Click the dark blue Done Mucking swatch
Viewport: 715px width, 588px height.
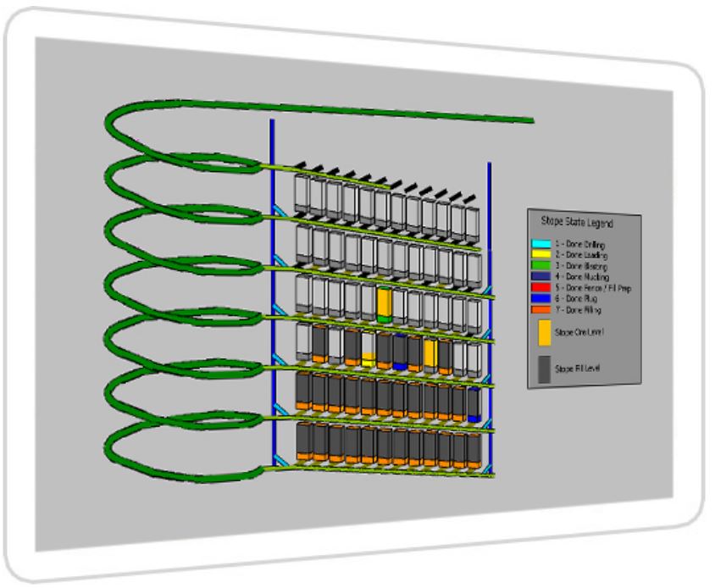541,275
